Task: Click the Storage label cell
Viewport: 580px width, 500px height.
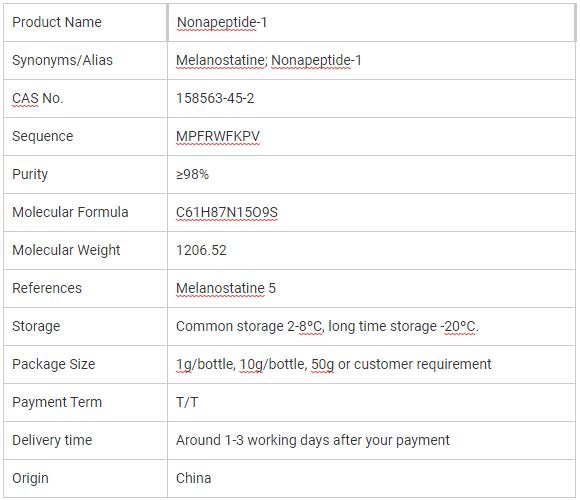Action: (85, 326)
